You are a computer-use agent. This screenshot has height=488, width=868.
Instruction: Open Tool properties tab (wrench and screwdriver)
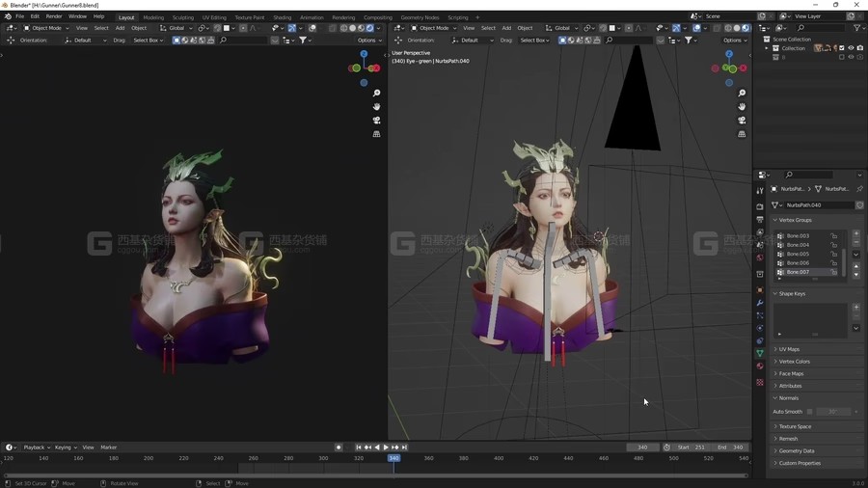(760, 190)
